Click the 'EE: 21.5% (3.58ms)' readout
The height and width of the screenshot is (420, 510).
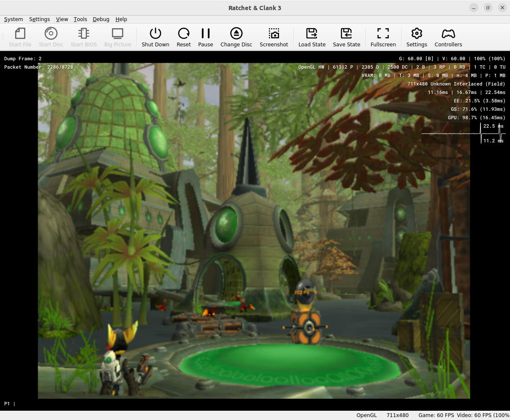coord(480,101)
